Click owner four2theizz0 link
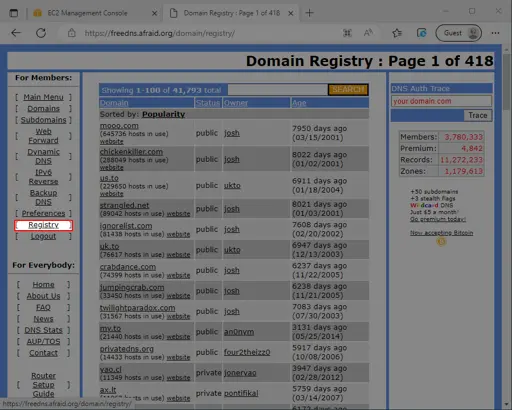 pos(247,352)
